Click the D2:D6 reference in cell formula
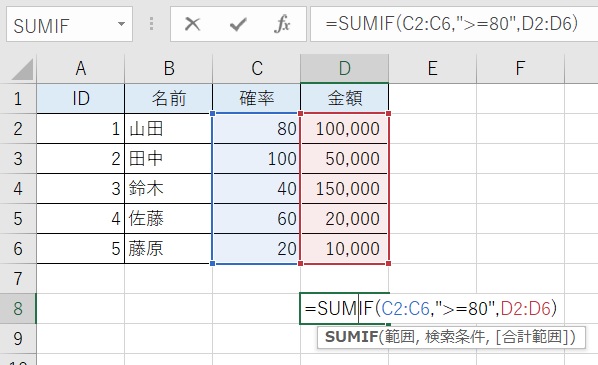Viewport: 598px width, 365px height. (x=526, y=308)
